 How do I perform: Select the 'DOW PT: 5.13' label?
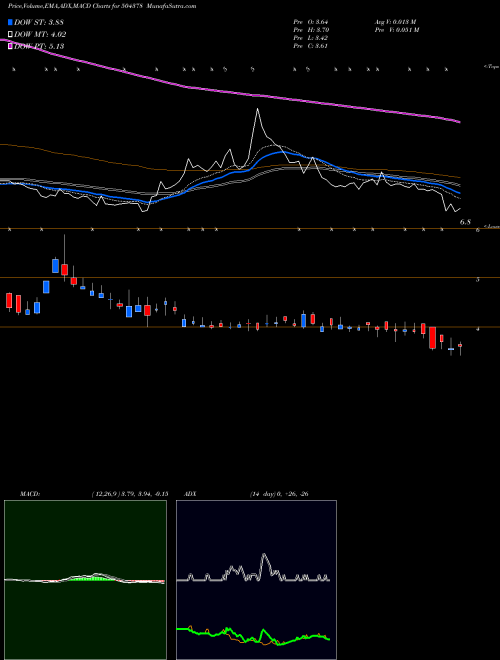[39, 46]
